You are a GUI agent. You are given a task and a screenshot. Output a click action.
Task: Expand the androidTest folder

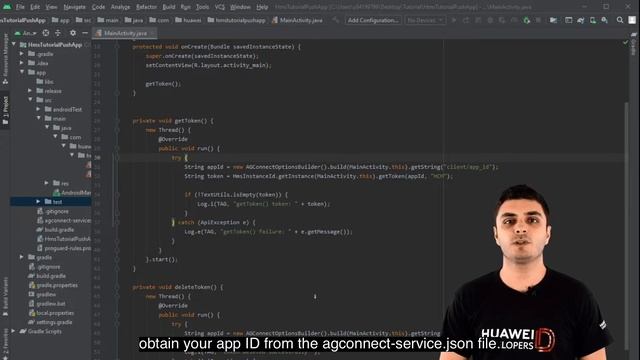point(38,109)
